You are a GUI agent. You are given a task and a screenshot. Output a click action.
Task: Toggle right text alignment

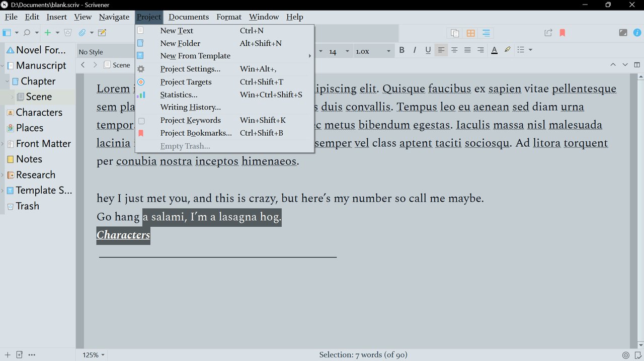[480, 50]
